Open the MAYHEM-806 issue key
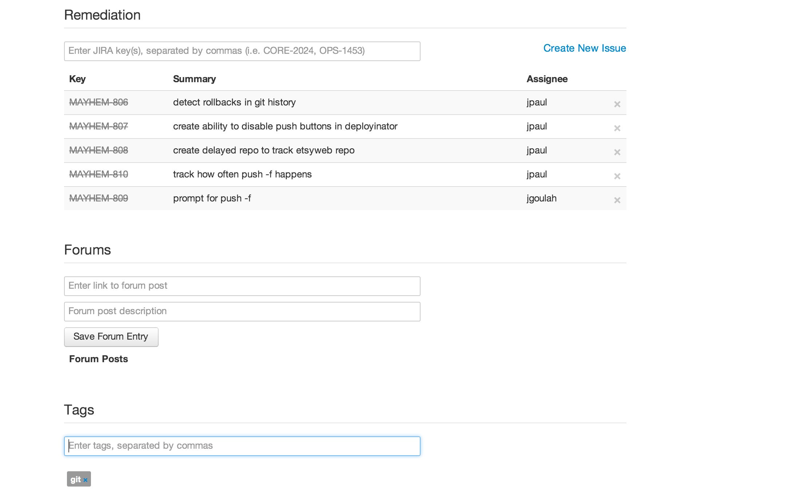Image resolution: width=812 pixels, height=504 pixels. 99,103
